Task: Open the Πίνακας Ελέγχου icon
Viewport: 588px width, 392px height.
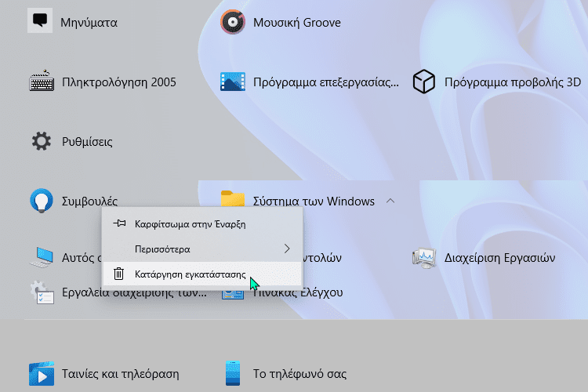Action: (x=233, y=295)
